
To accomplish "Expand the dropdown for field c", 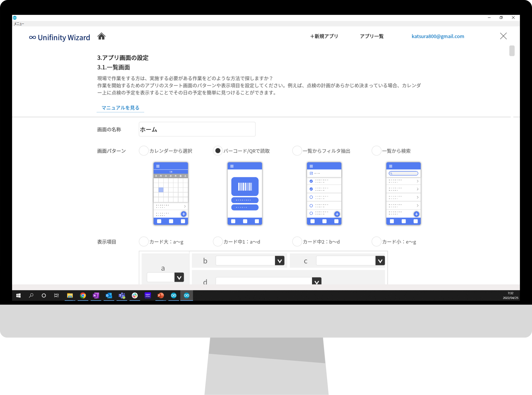I will 380,261.
